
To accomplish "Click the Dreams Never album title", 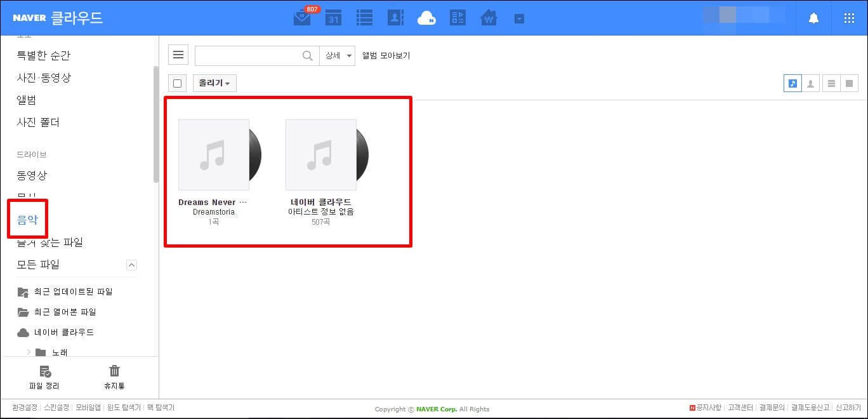I will coord(213,203).
